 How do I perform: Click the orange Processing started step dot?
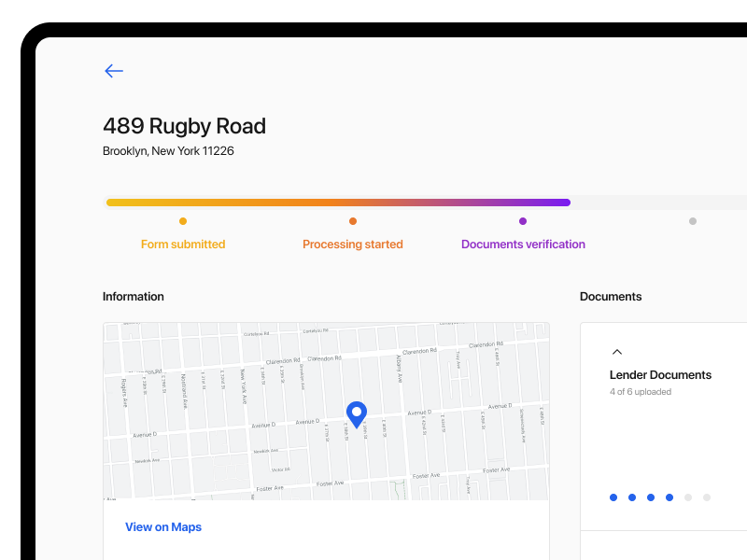click(x=353, y=221)
